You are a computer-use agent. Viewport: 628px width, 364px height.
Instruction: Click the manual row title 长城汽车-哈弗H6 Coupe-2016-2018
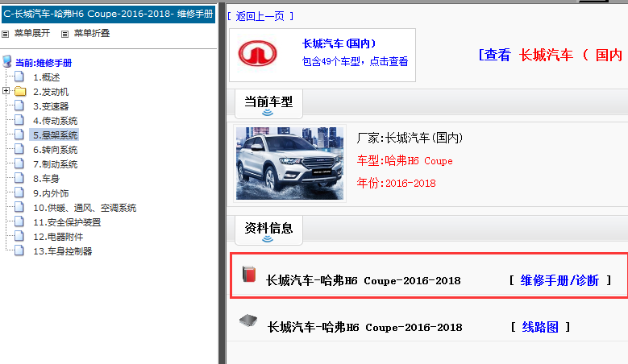tap(364, 280)
